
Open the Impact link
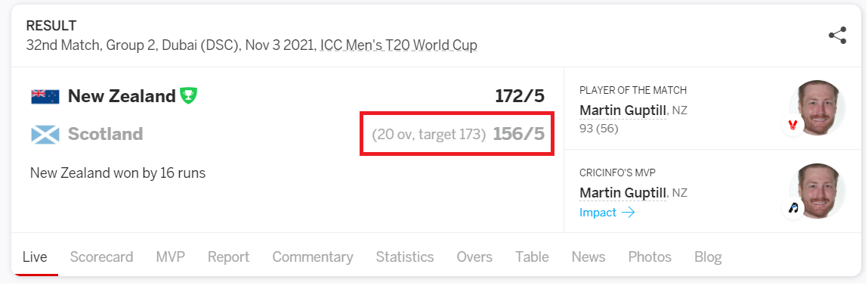598,213
